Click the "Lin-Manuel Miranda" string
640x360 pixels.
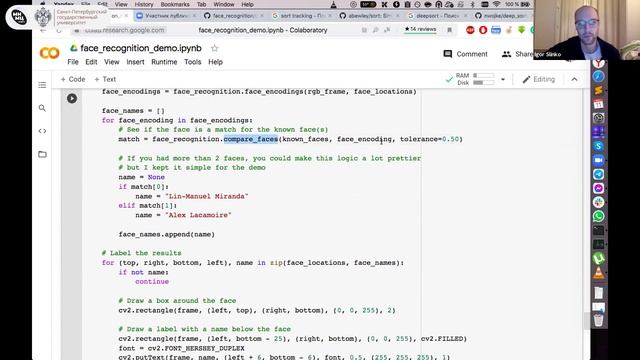click(207, 196)
